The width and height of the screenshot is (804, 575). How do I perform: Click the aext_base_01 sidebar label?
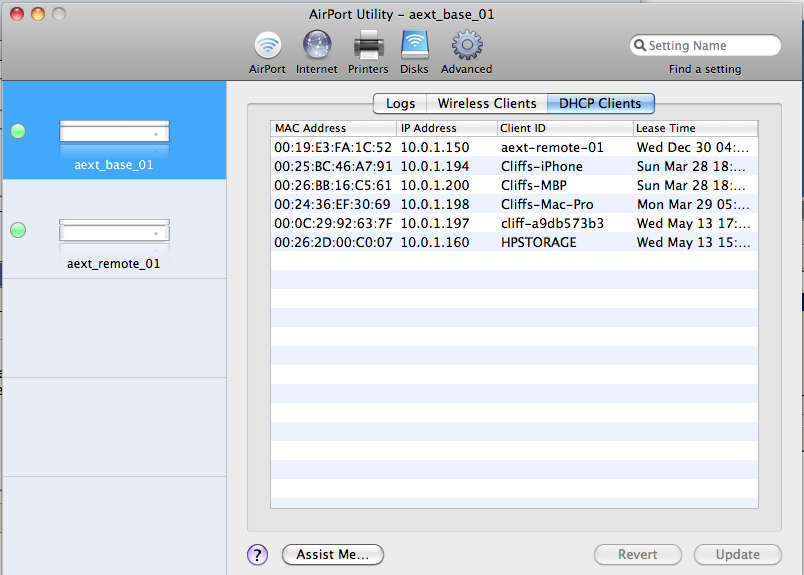pyautogui.click(x=114, y=165)
